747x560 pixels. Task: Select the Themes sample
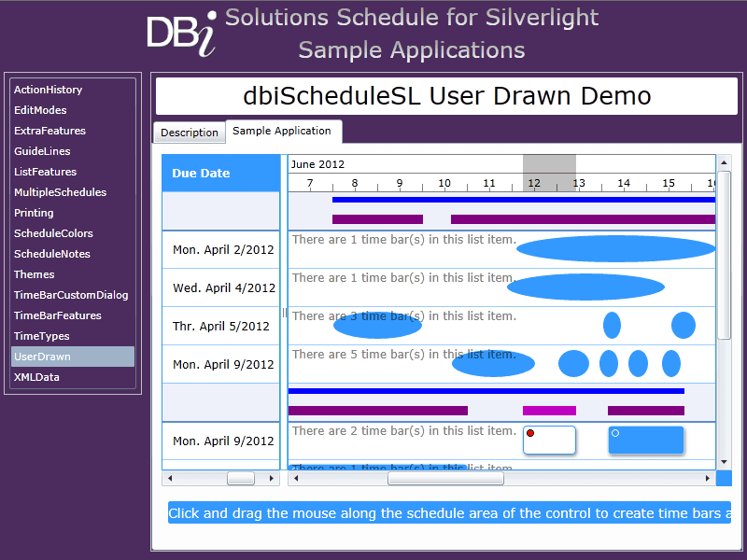73,273
